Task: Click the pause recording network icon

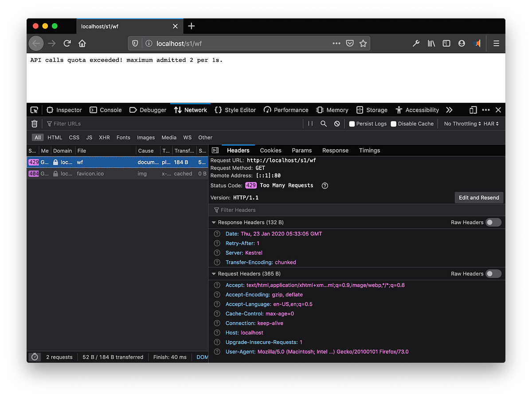Action: coord(310,124)
